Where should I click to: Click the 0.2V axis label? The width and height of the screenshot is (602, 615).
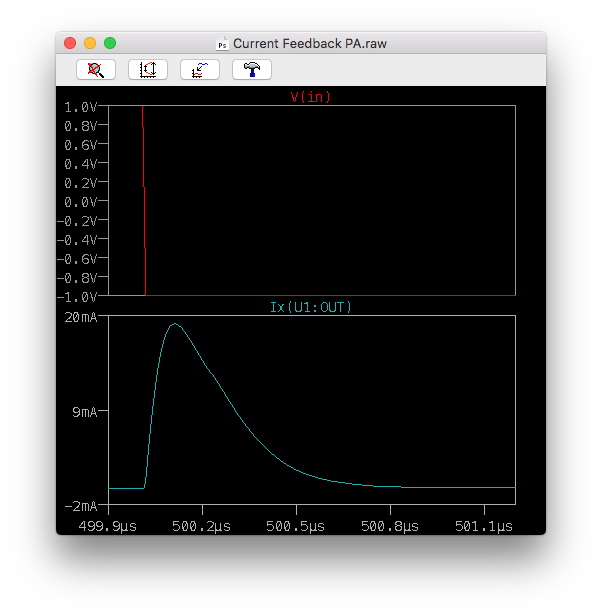tap(80, 183)
